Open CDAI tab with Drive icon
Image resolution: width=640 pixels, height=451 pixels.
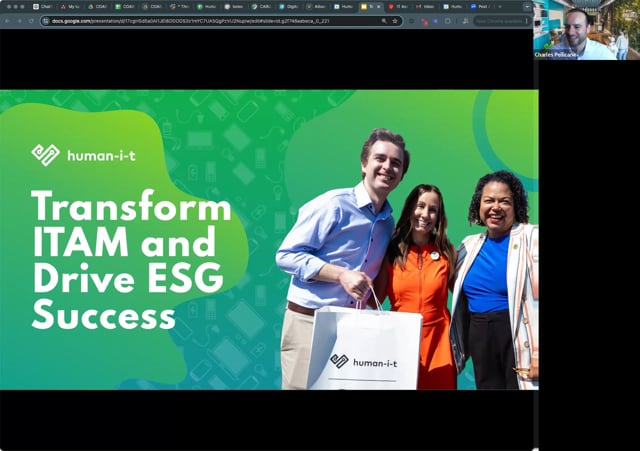point(97,7)
